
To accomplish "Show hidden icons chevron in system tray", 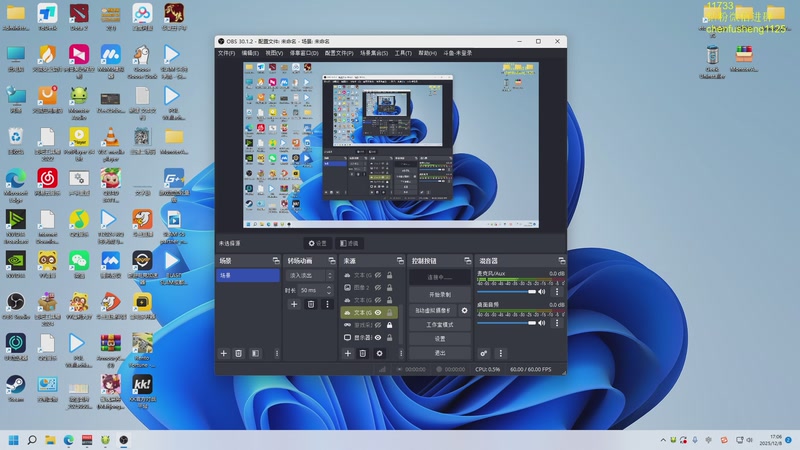I will (x=663, y=440).
